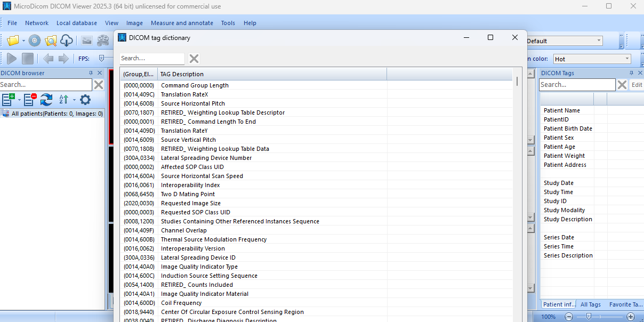Expand the open folder dropdown arrow
Image resolution: width=644 pixels, height=322 pixels.
click(23, 41)
